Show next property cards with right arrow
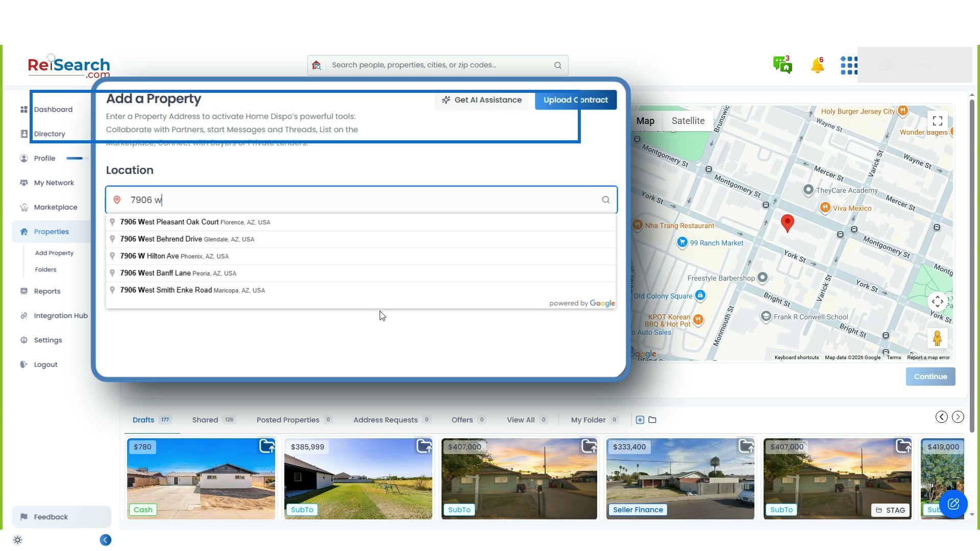Screen dimensions: 980x551 958,417
